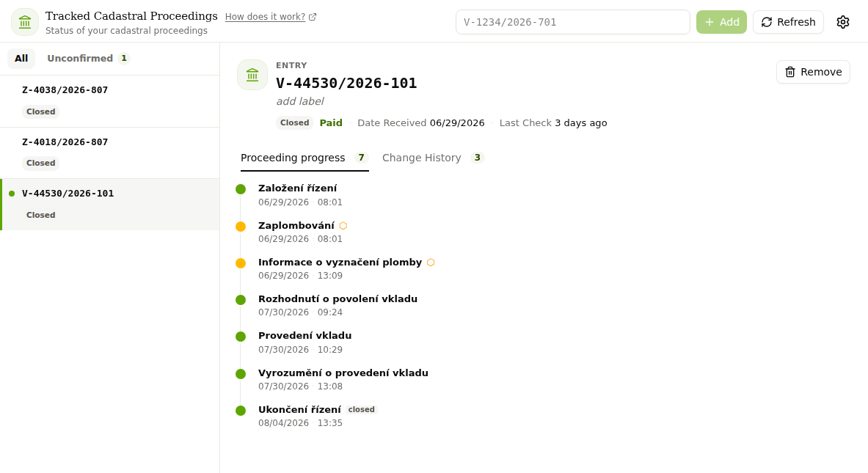Click the hexagon icon next to Zaplombování
Image resolution: width=868 pixels, height=473 pixels.
click(343, 226)
